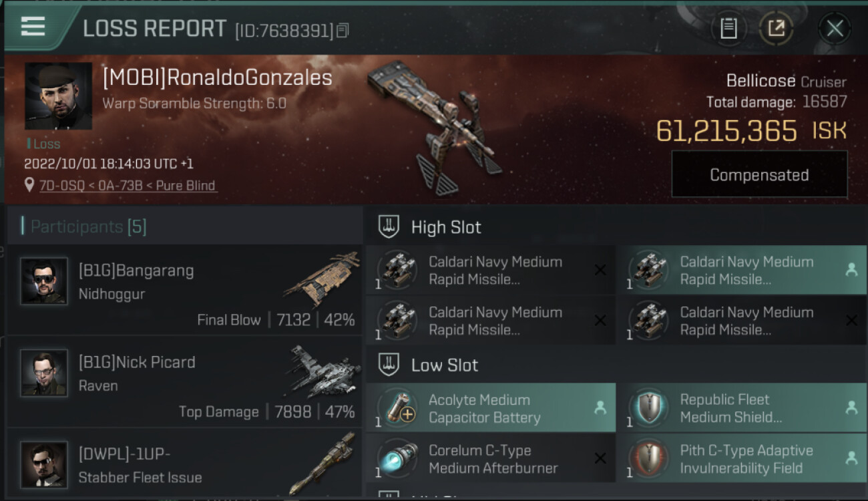
Task: Select Nick Picard participant portrait
Action: click(x=44, y=373)
